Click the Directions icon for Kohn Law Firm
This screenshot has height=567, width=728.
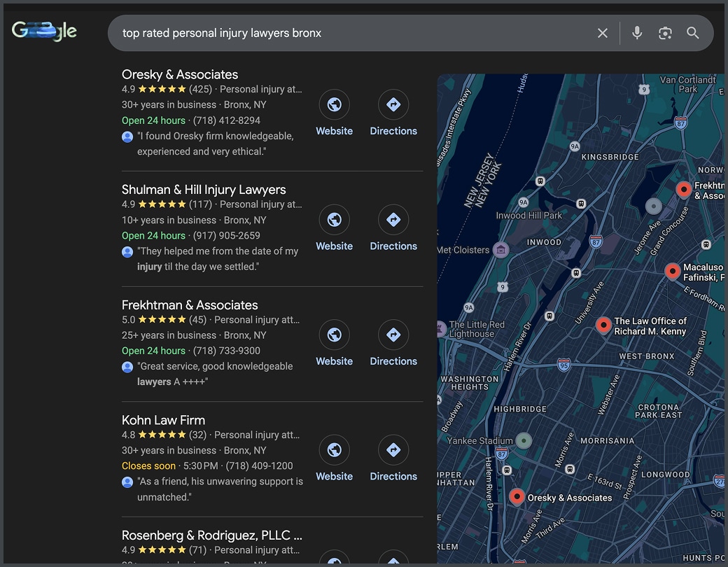393,449
